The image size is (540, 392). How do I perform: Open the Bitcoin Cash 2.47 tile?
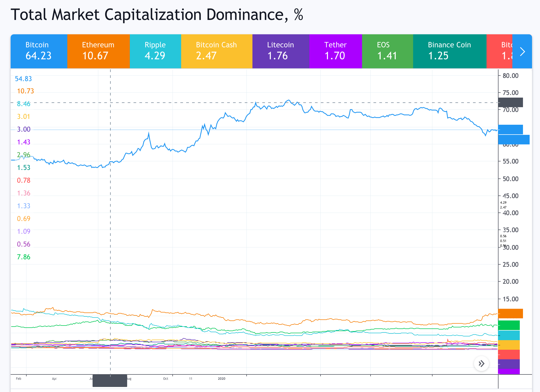tap(217, 51)
